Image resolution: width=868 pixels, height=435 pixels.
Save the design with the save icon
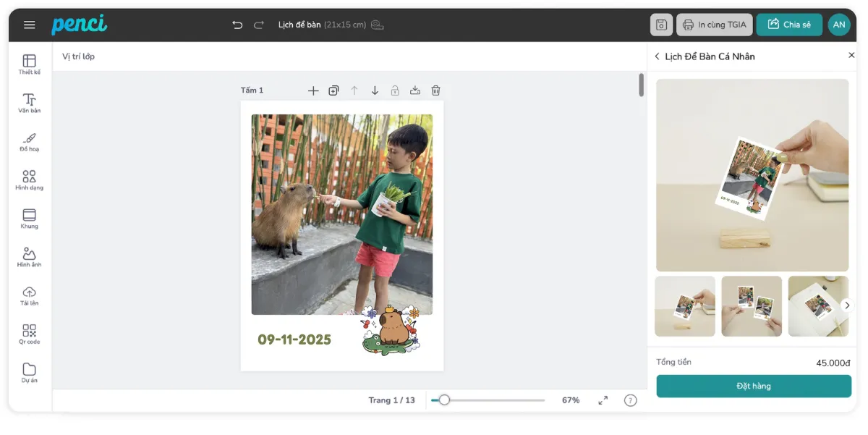(x=661, y=25)
